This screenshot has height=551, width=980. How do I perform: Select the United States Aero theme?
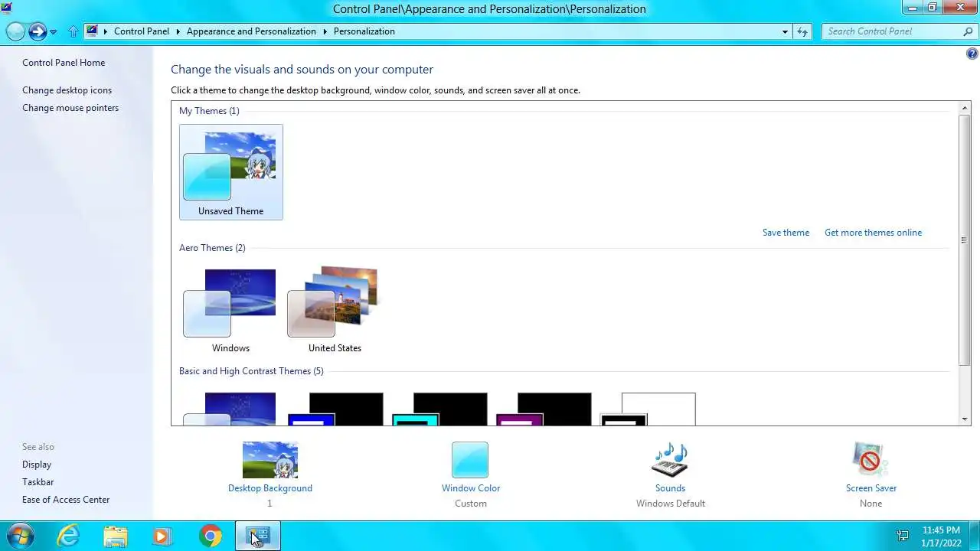pos(335,310)
